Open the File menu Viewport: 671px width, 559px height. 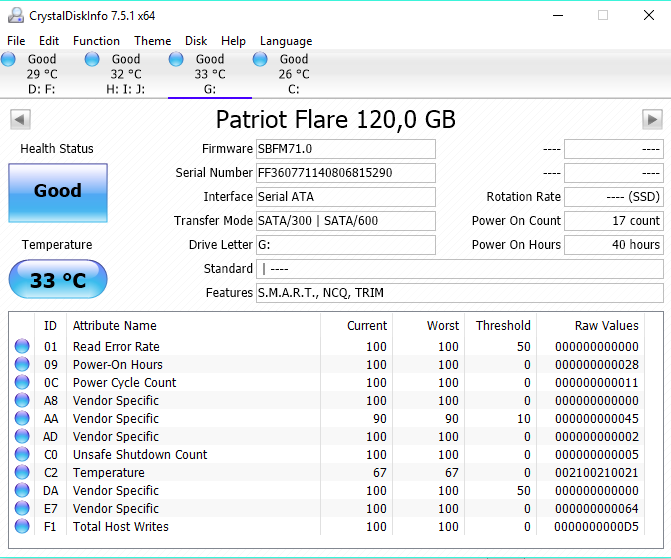pyautogui.click(x=16, y=41)
